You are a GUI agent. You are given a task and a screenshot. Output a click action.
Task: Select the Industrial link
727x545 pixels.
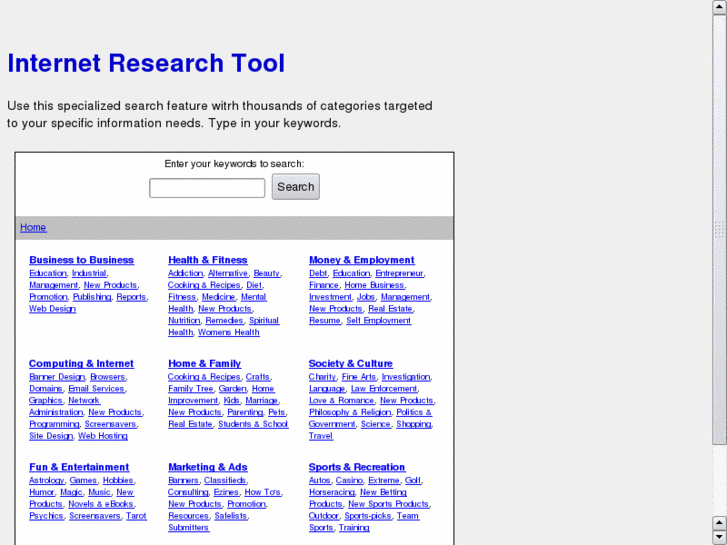tap(89, 273)
